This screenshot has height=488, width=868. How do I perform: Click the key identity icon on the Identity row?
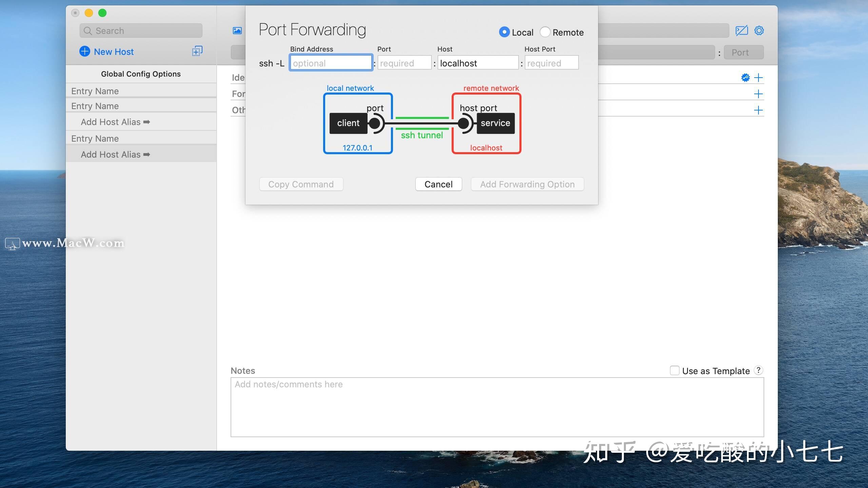[x=746, y=77]
